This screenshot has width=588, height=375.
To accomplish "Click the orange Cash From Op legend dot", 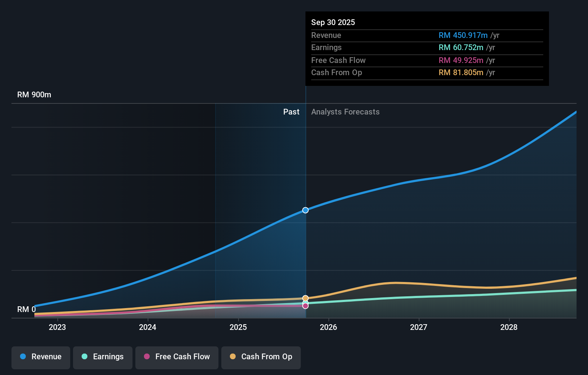I will (233, 356).
